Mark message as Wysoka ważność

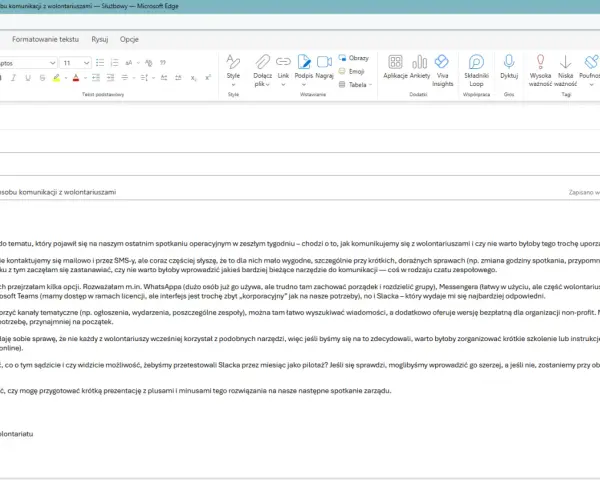pyautogui.click(x=540, y=71)
